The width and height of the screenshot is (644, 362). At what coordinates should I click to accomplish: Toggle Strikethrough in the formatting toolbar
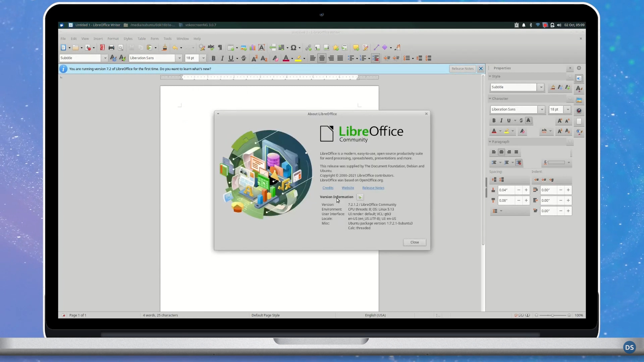pos(244,58)
